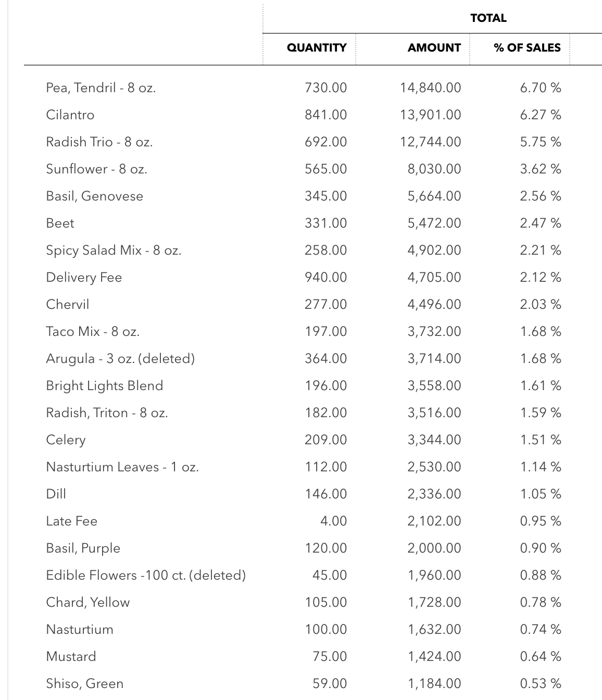Viewport: 602px width, 700px height.
Task: Select the Chervil amount 4,496.00
Action: (x=434, y=304)
